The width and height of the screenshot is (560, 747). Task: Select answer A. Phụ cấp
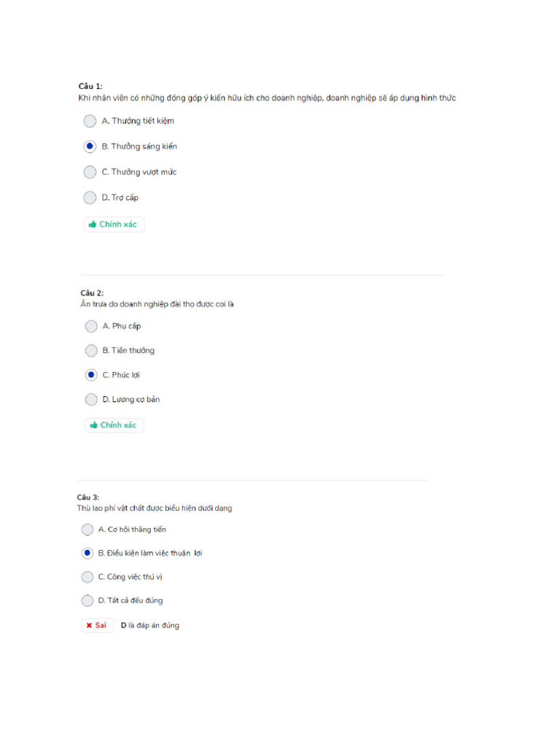91,326
